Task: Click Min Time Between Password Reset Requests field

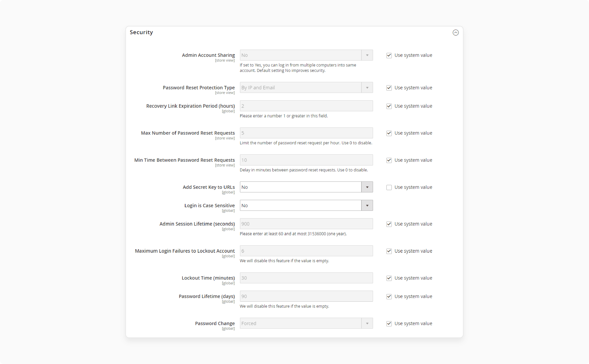Action: click(306, 160)
